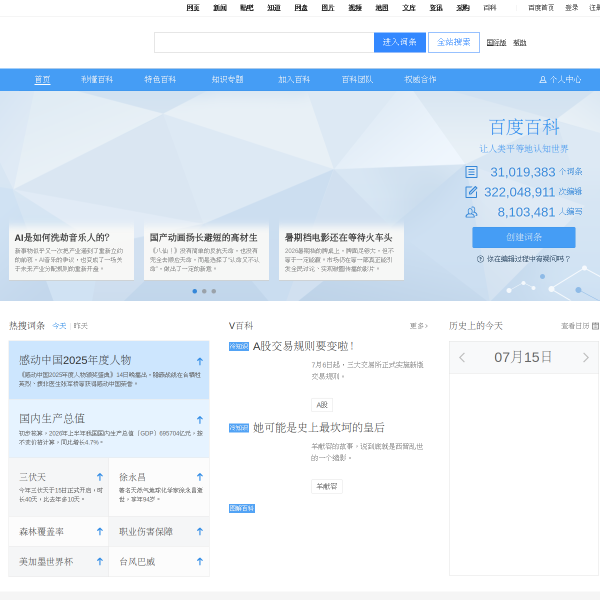Viewport: 600px width, 600px height.
Task: Open 知道 in the top bar
Action: pos(274,8)
